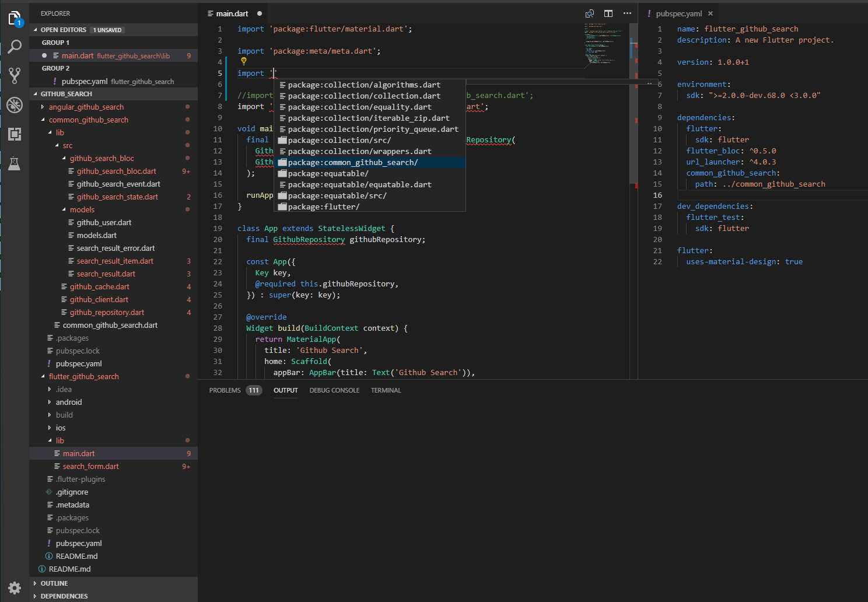
Task: Click the PROBLEMS count badge 111
Action: coord(254,390)
